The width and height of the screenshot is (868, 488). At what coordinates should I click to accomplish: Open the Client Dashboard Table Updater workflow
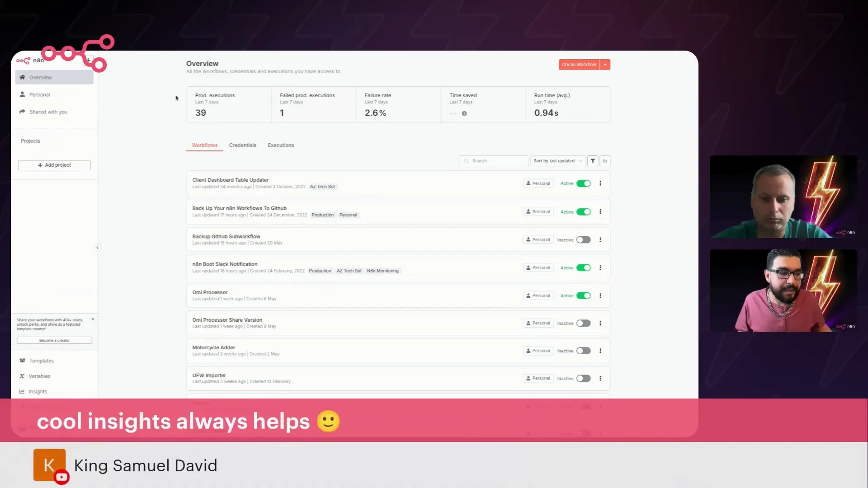[x=230, y=180]
